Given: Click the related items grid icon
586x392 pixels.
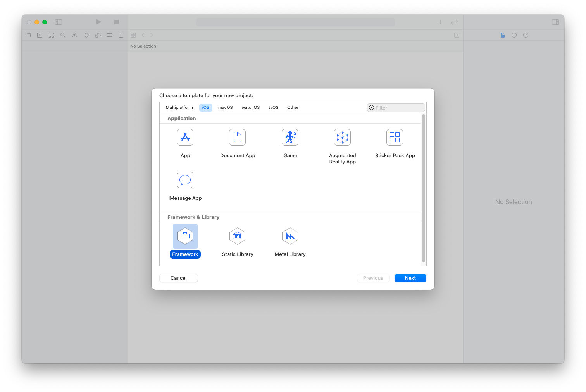Looking at the screenshot, I should click(x=133, y=35).
